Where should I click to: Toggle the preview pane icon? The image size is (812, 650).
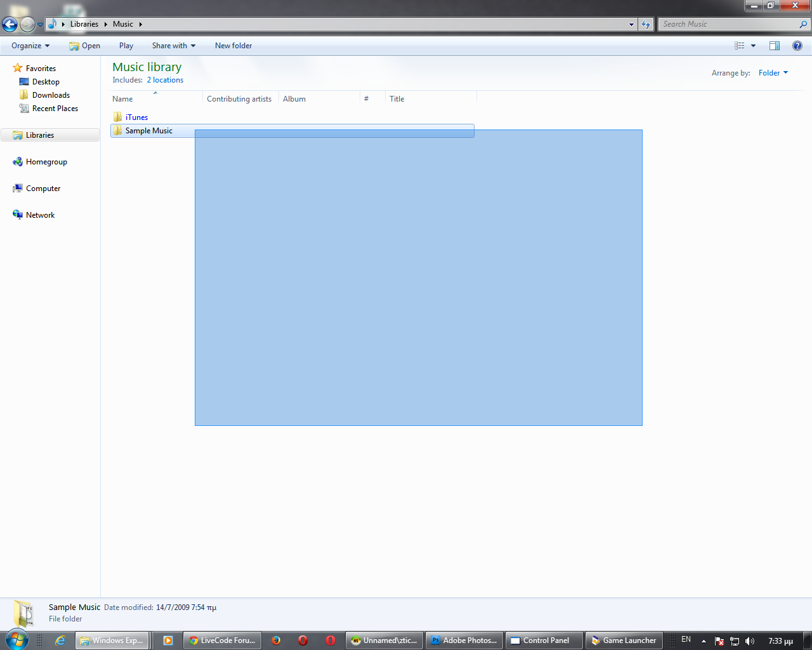774,46
